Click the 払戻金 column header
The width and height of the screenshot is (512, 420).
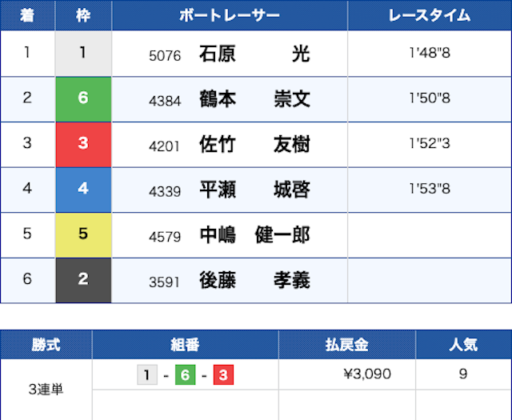coord(346,345)
